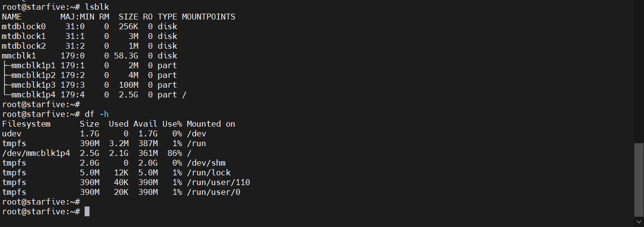The image size is (644, 227).
Task: Click the lsblk command text
Action: 97,7
